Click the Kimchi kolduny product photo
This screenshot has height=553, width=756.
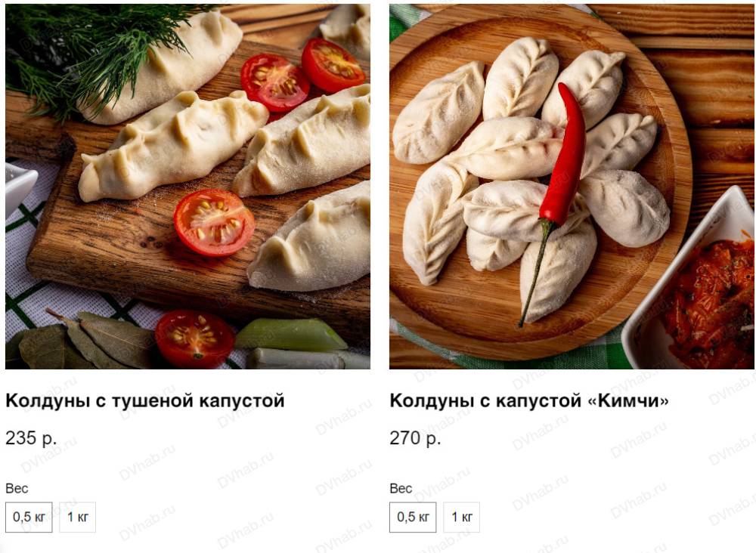pyautogui.click(x=572, y=187)
